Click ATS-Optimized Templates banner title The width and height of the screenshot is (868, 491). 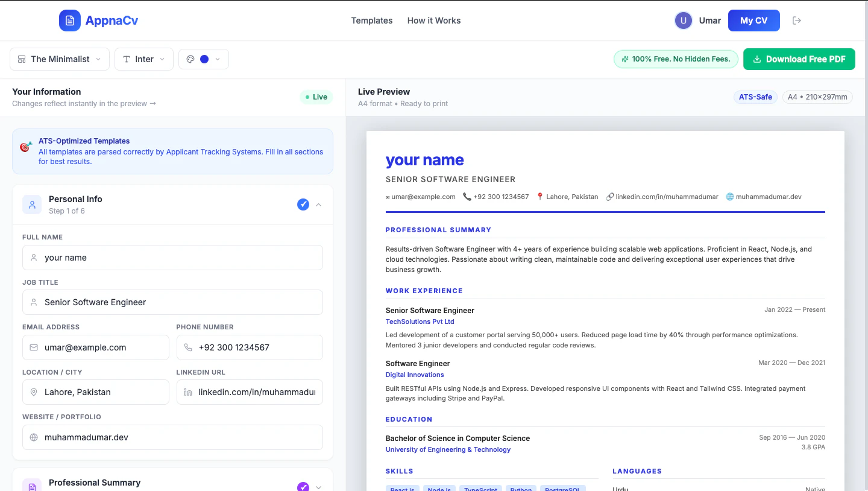coord(84,141)
